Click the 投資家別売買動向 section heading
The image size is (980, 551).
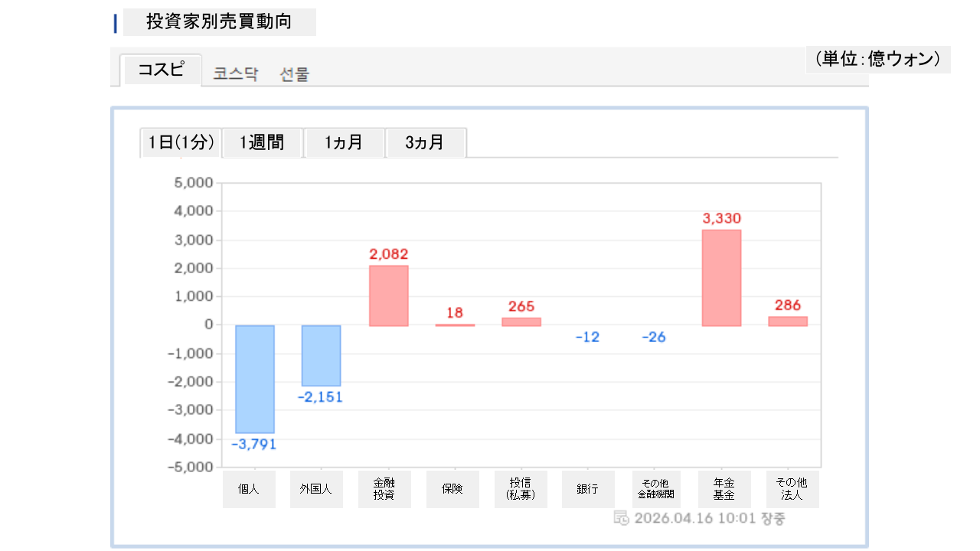click(219, 22)
